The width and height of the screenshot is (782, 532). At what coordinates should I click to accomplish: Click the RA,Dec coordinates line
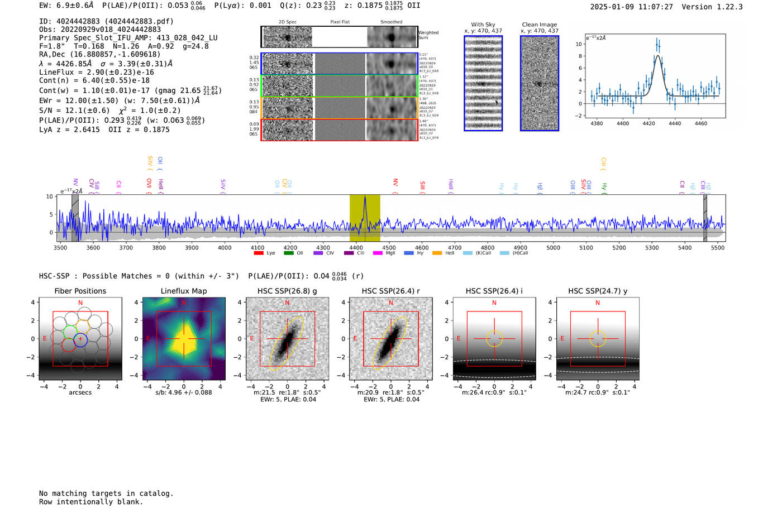(x=99, y=55)
